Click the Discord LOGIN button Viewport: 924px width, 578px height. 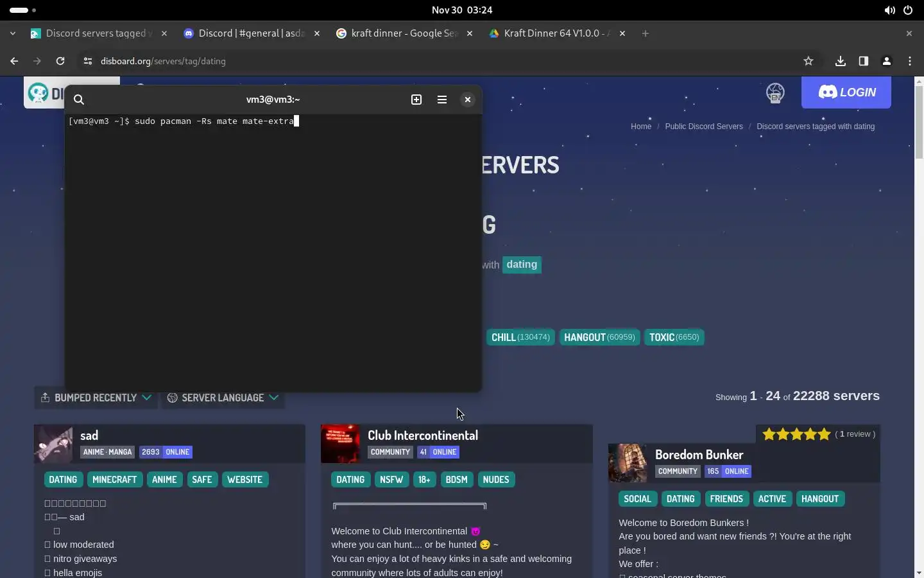pyautogui.click(x=846, y=92)
